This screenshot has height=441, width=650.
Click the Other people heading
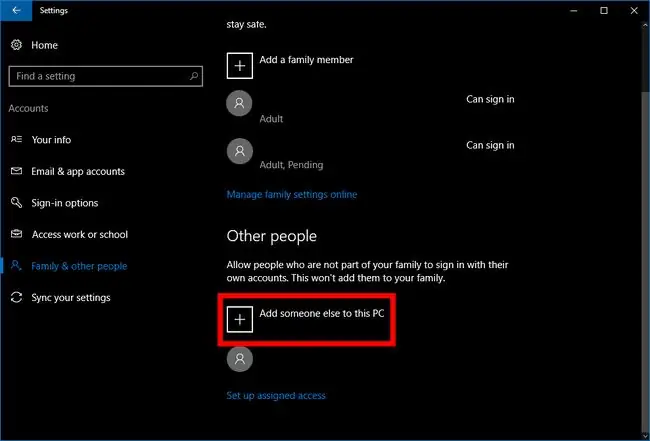(x=272, y=236)
